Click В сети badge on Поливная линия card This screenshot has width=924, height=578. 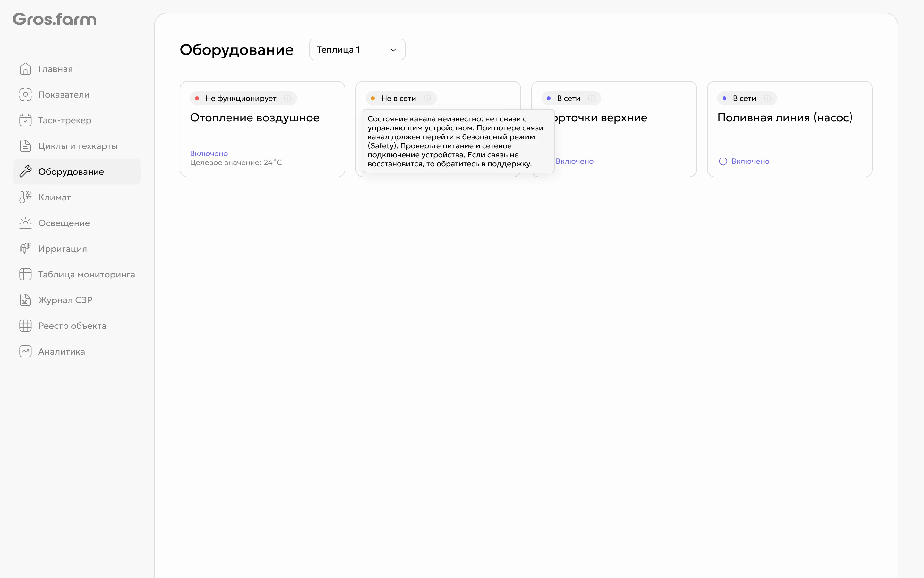click(747, 98)
